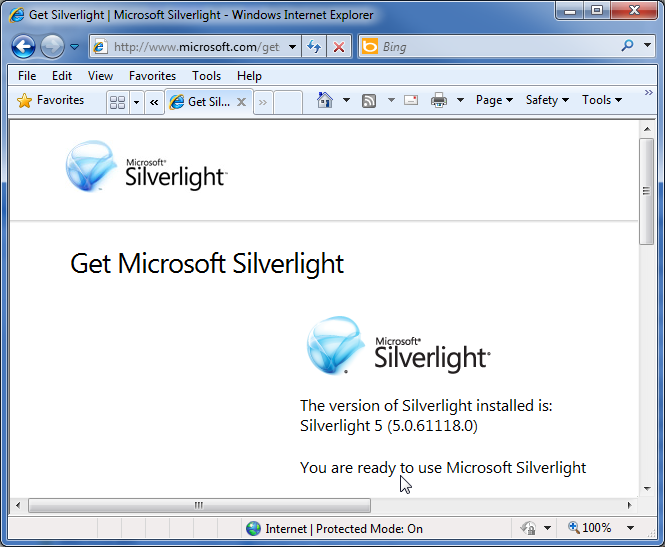Restore down the Internet Explorer window
This screenshot has width=665, height=547.
tap(597, 10)
